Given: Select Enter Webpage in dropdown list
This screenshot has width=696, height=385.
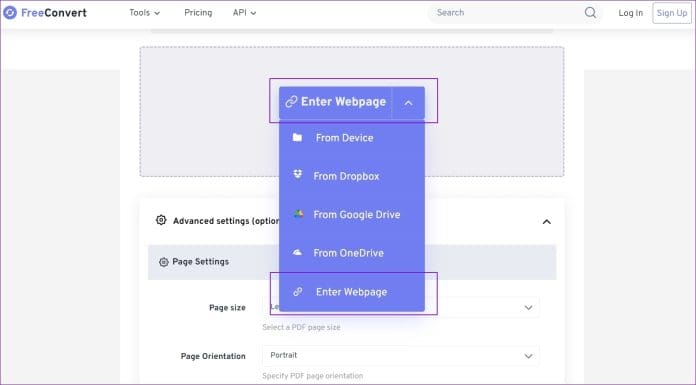Looking at the screenshot, I should [x=352, y=292].
